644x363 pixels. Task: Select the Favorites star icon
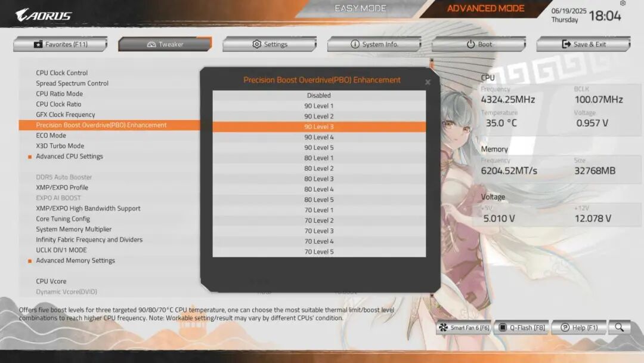37,44
